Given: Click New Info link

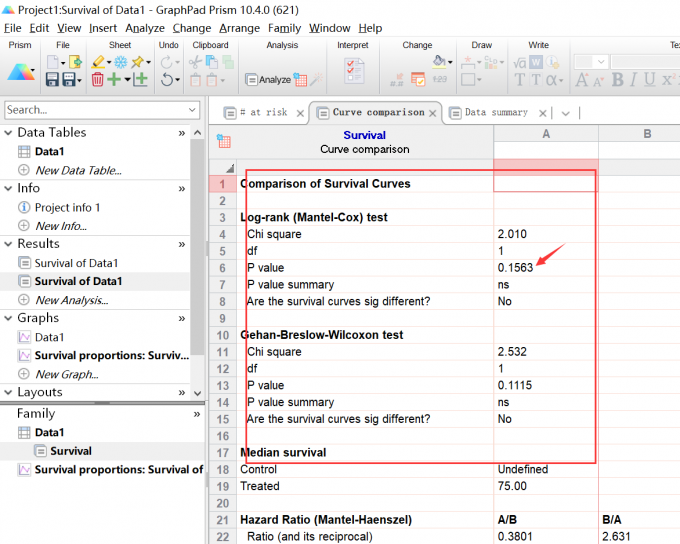Looking at the screenshot, I should [61, 226].
